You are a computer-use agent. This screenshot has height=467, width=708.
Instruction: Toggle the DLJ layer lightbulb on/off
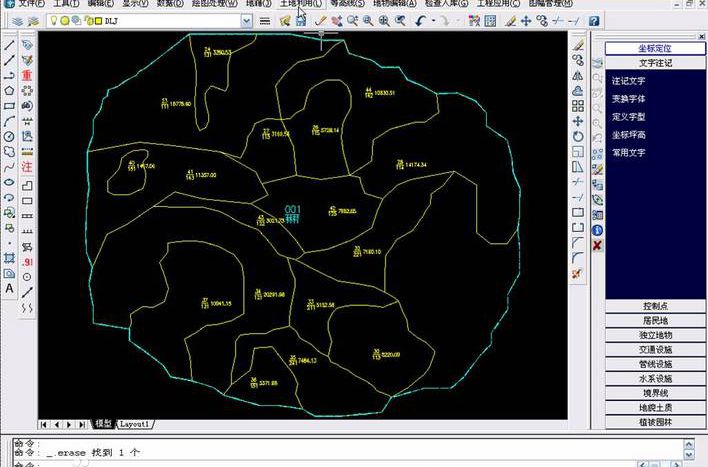pyautogui.click(x=54, y=21)
